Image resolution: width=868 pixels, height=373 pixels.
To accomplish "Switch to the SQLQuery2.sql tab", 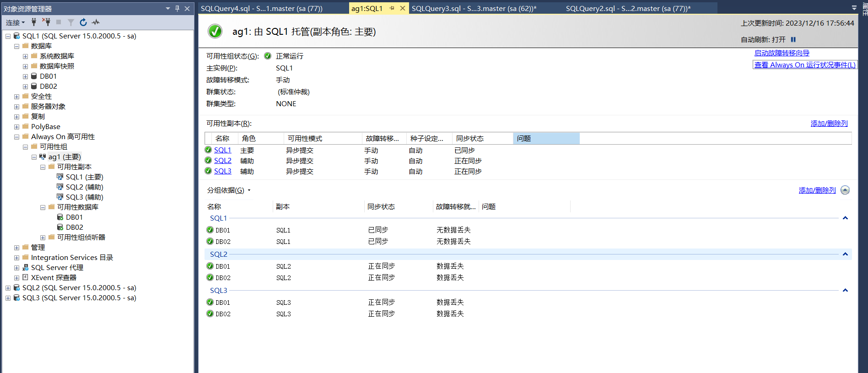I will (x=628, y=8).
